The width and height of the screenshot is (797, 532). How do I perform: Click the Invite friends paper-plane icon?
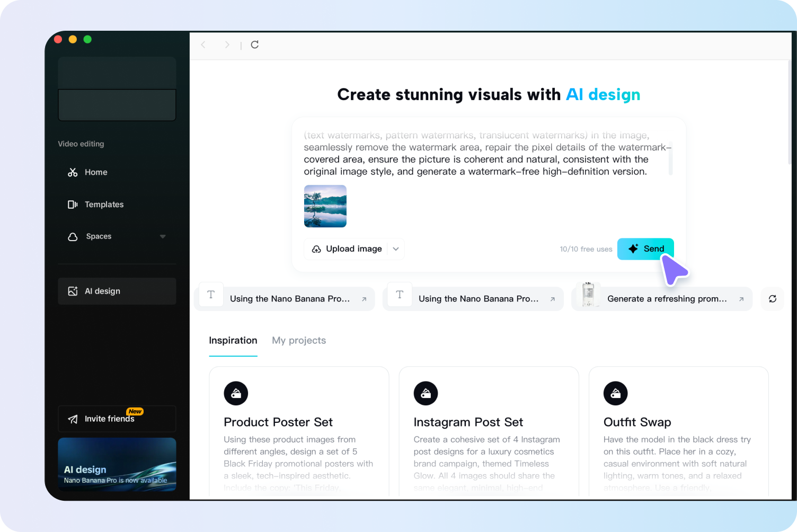pos(74,418)
